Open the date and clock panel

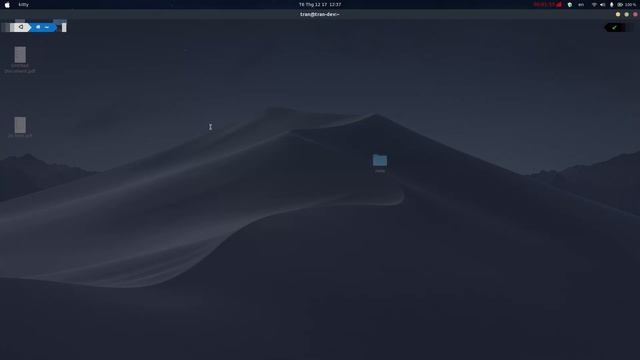coord(320,4)
